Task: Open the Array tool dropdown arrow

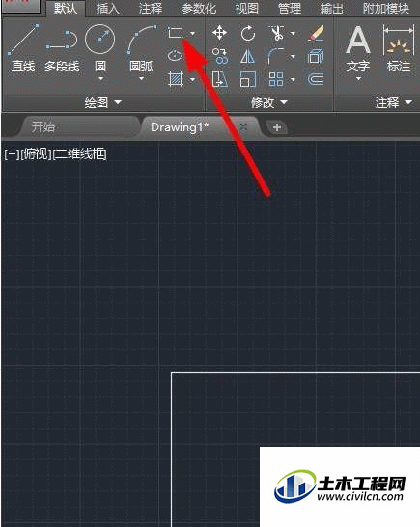Action: [293, 80]
